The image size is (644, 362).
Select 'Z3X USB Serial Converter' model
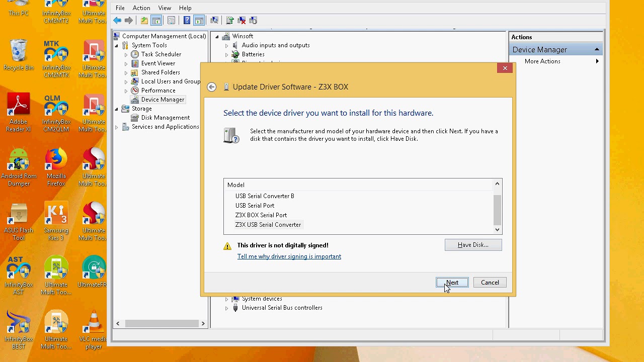(x=268, y=225)
